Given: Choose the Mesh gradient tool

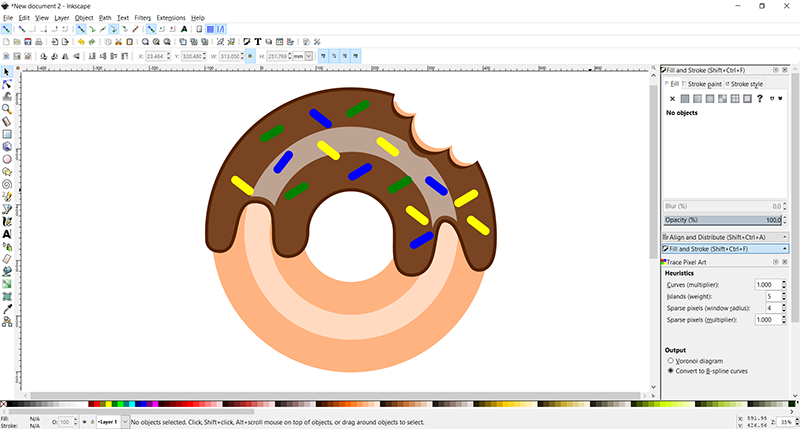Looking at the screenshot, I should 7,296.
